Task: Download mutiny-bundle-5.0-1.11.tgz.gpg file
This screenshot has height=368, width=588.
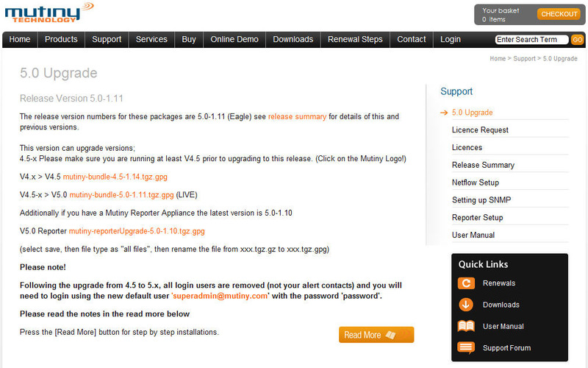Action: point(121,195)
